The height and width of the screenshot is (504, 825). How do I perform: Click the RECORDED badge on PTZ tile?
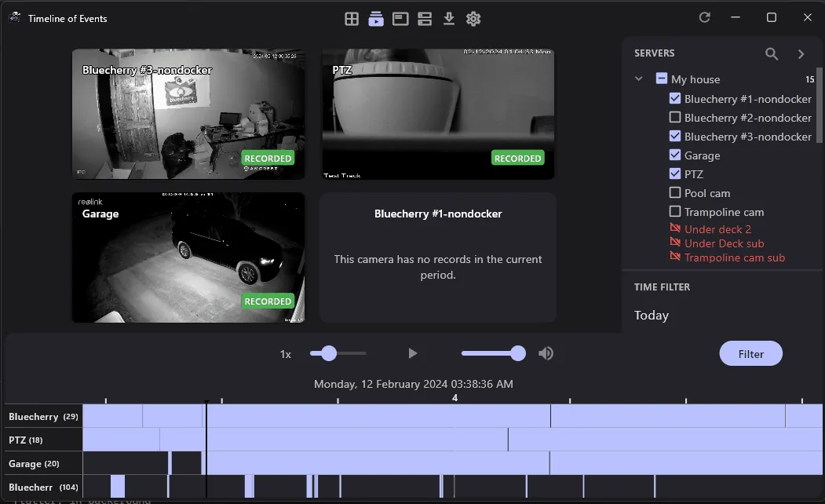[518, 159]
